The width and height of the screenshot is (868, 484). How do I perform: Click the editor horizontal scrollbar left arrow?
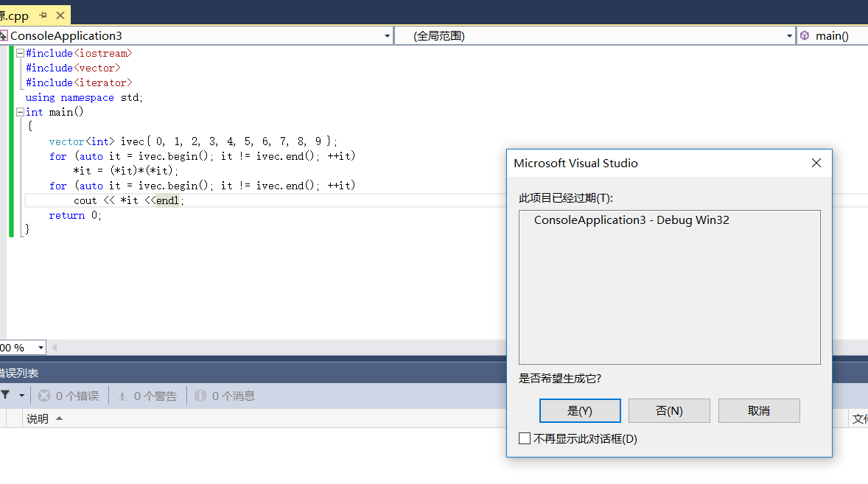coord(55,348)
